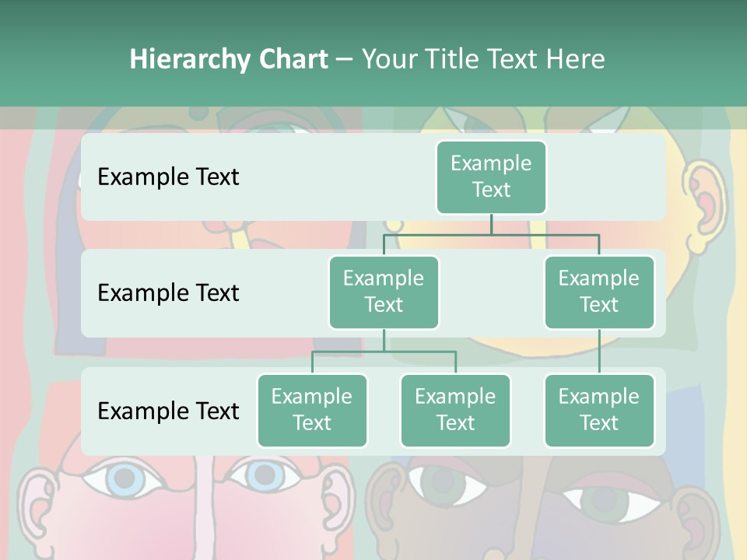747x560 pixels.
Task: Click the second row band between its two boxes
Action: (492, 293)
